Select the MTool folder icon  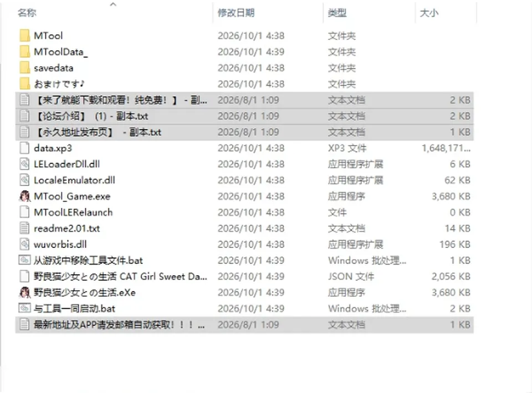tap(24, 35)
